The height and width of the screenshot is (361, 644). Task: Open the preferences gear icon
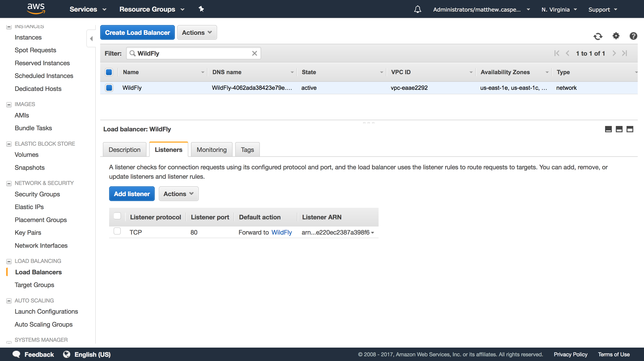[616, 36]
